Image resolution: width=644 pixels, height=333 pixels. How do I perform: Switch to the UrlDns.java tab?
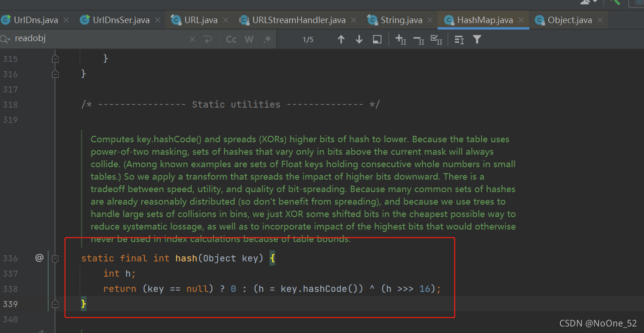36,20
